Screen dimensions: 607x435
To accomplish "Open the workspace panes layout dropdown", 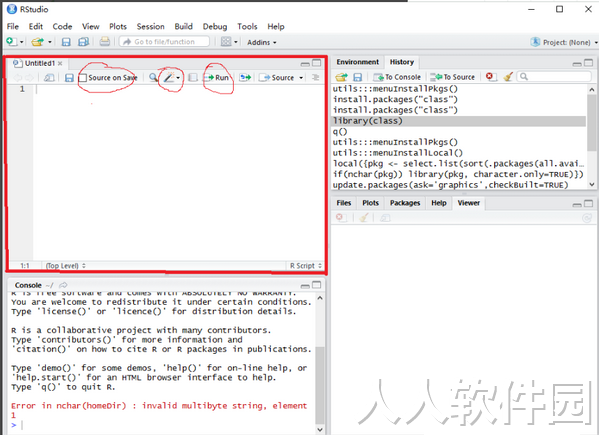I will pyautogui.click(x=229, y=41).
